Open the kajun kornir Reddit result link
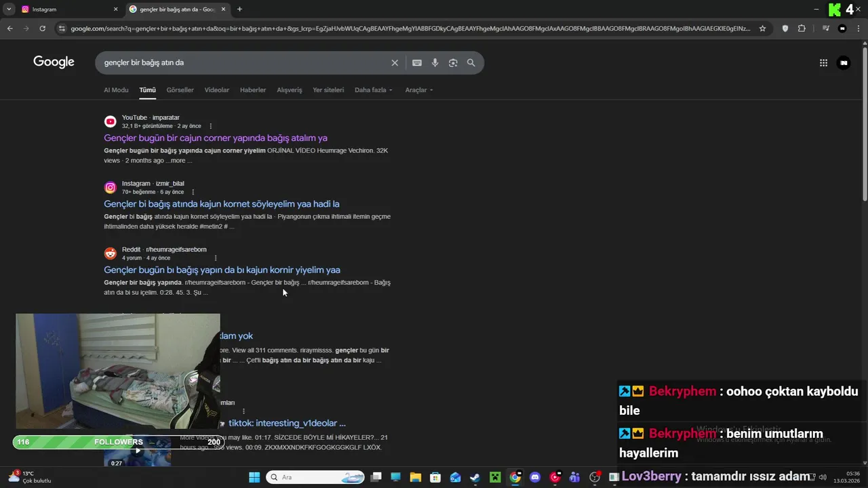This screenshot has width=868, height=488. point(222,270)
